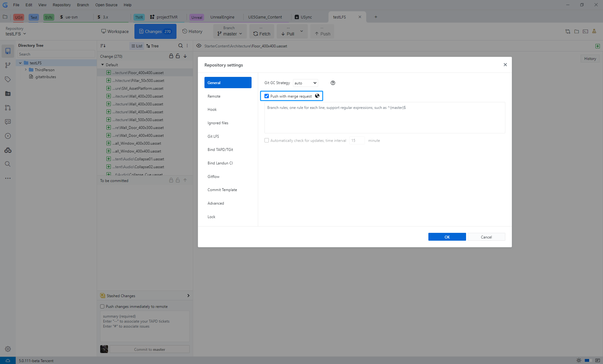The width and height of the screenshot is (603, 364).
Task: Click the Directory Tree search field
Action: click(x=56, y=54)
